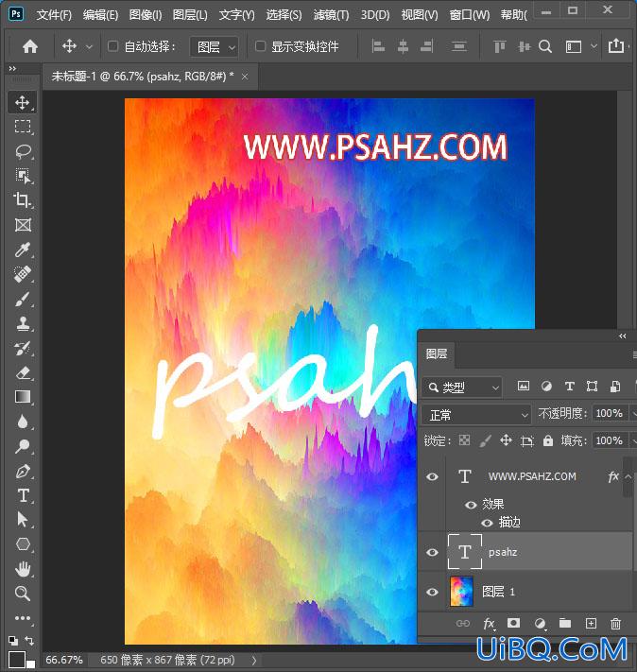This screenshot has width=637, height=672.
Task: Enable the 自动选择 checkbox
Action: click(x=112, y=46)
